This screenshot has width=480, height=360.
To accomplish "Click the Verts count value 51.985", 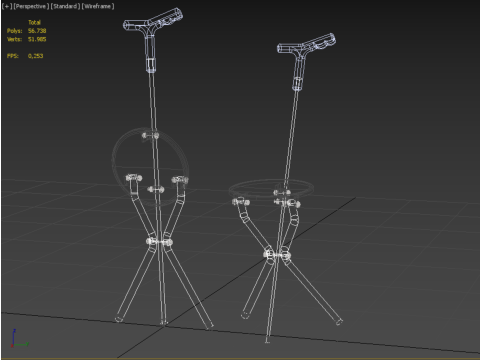I will tap(37, 39).
